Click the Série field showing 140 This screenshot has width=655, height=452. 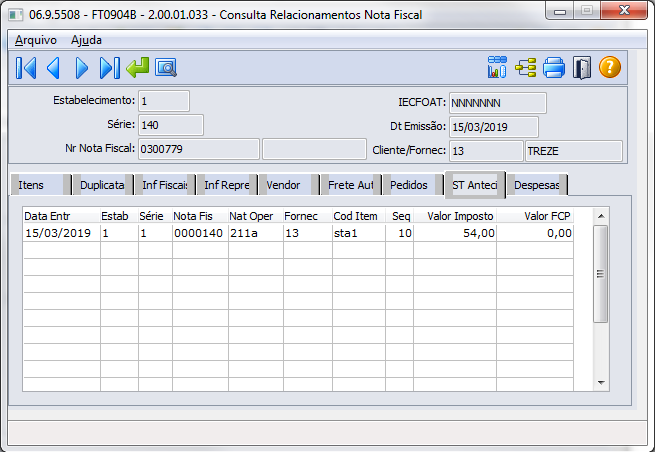(x=171, y=125)
